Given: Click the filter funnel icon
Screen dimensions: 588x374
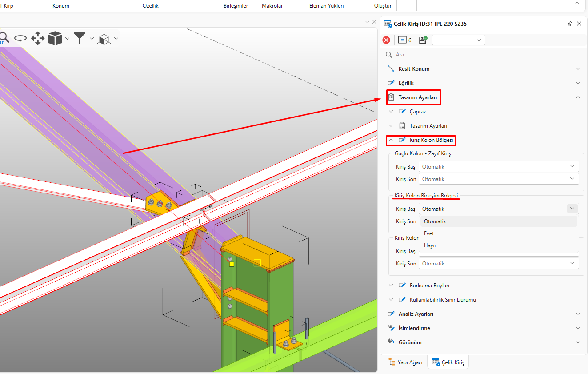Looking at the screenshot, I should [x=80, y=38].
